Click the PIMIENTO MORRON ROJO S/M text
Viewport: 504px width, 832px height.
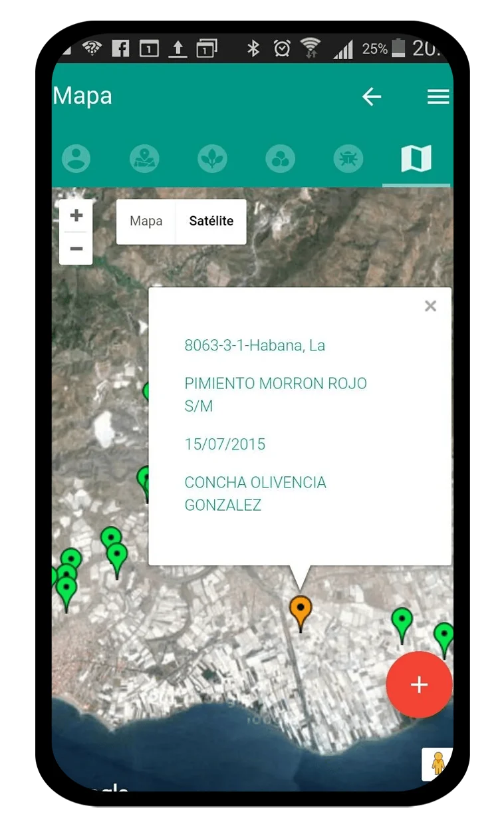[275, 394]
